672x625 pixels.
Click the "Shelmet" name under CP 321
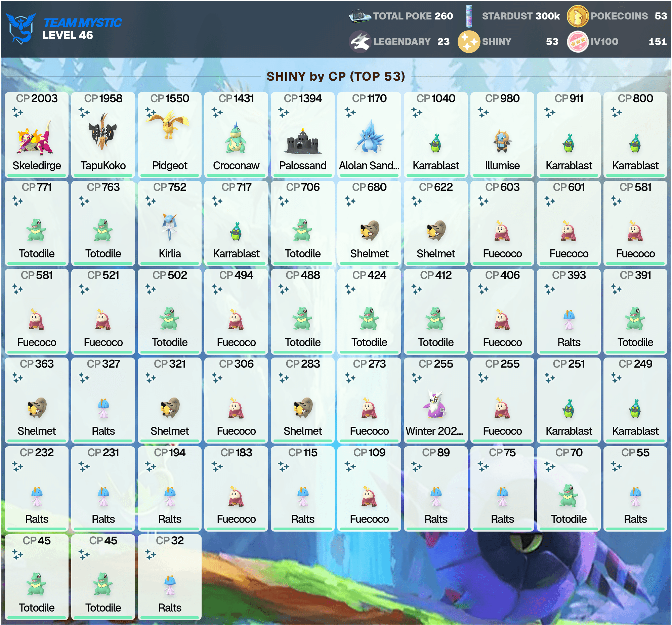click(170, 431)
